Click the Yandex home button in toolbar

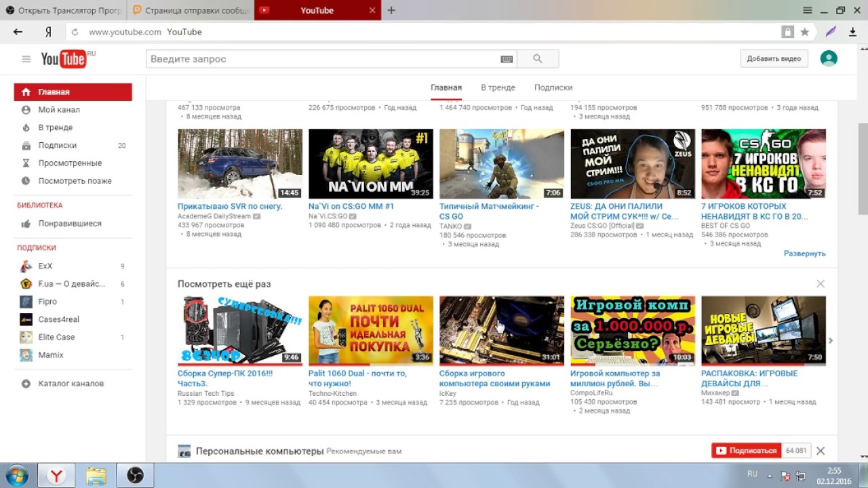click(49, 32)
